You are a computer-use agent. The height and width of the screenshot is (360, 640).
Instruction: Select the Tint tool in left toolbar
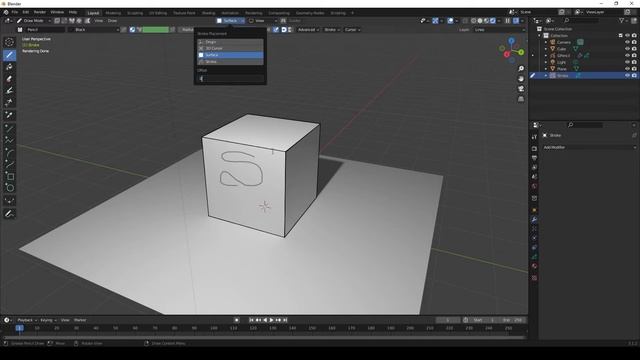click(x=9, y=91)
